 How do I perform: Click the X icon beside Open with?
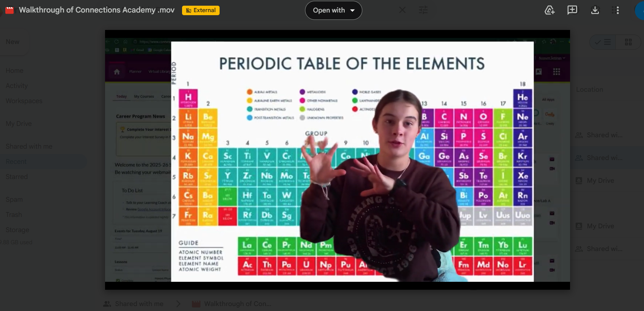(402, 10)
